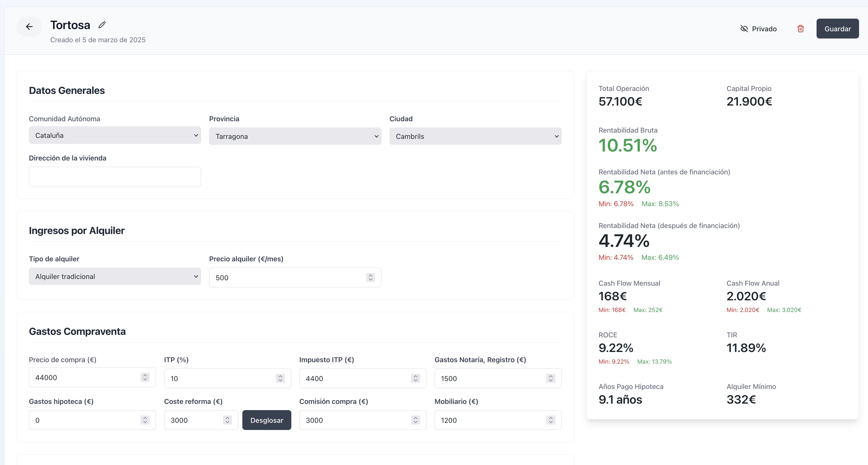The height and width of the screenshot is (465, 868).
Task: Click the Guardar button
Action: pyautogui.click(x=837, y=29)
